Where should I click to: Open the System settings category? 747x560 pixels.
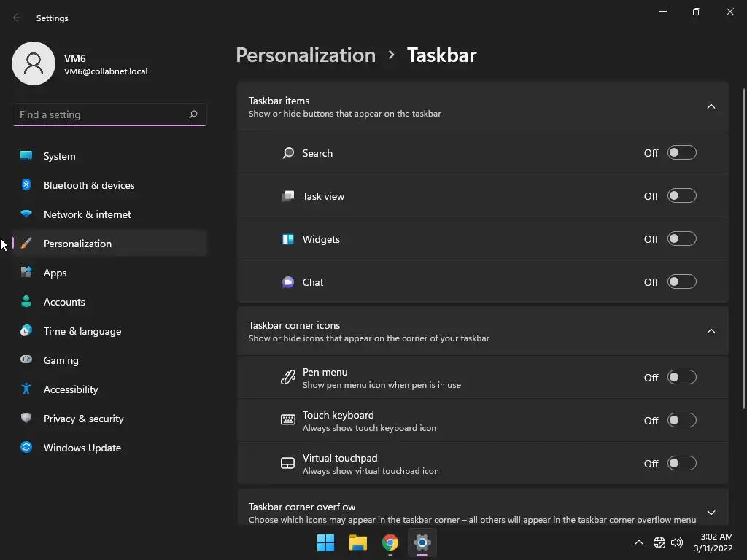click(x=59, y=156)
